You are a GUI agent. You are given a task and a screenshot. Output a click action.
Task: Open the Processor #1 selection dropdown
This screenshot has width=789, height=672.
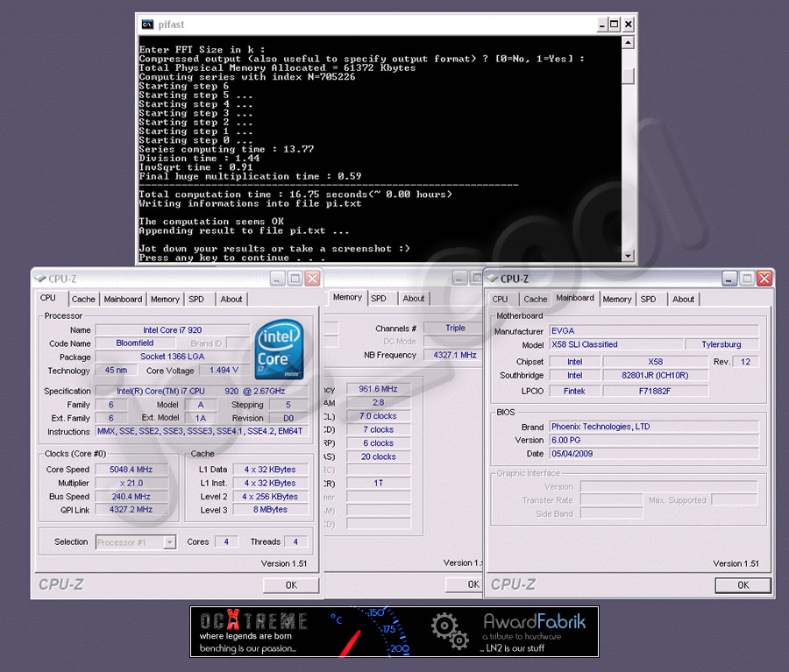[136, 542]
